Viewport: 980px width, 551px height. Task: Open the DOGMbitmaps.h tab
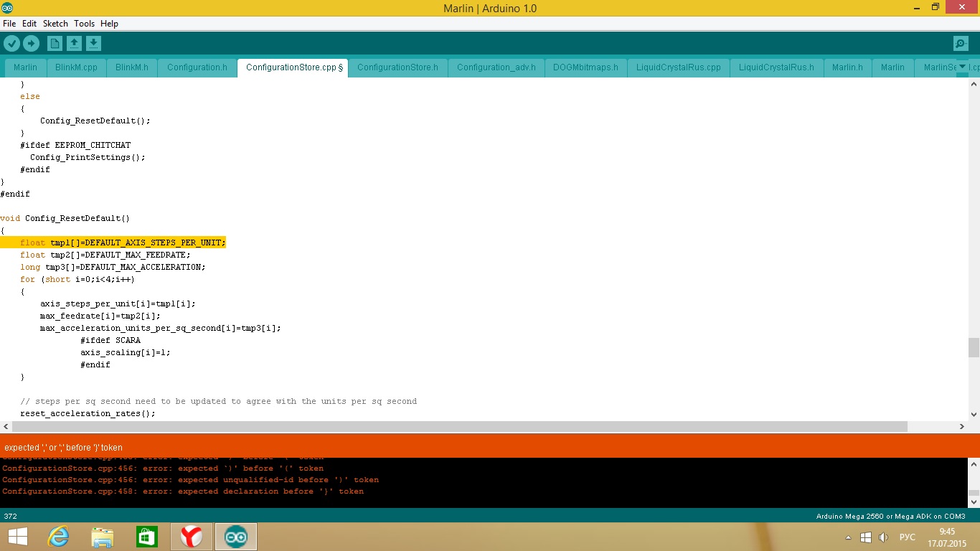click(585, 67)
